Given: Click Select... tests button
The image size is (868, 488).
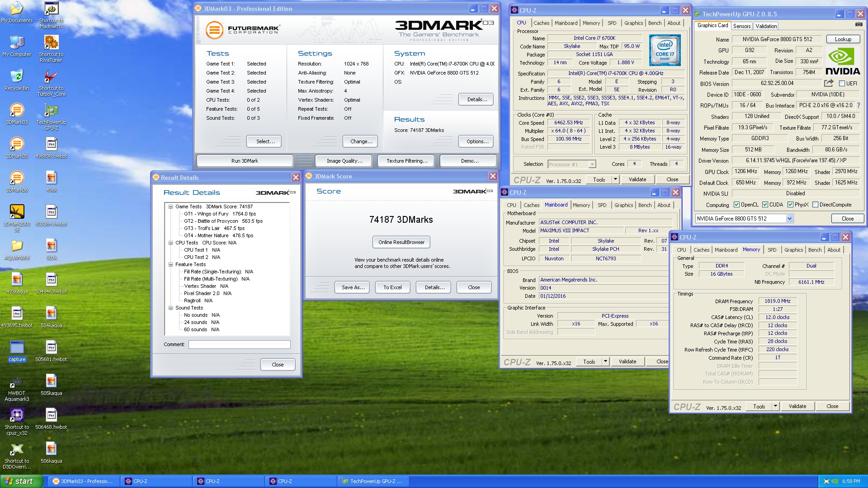Looking at the screenshot, I should point(265,141).
